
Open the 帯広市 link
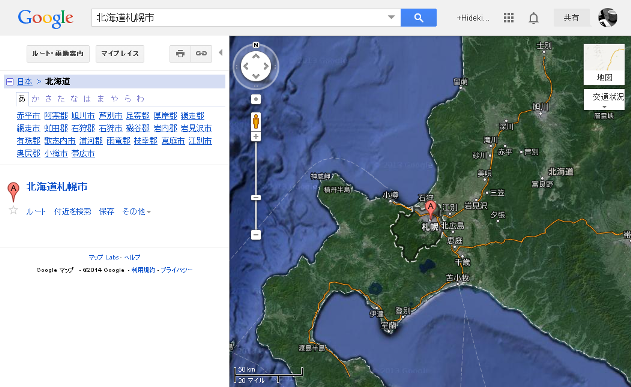tap(83, 154)
